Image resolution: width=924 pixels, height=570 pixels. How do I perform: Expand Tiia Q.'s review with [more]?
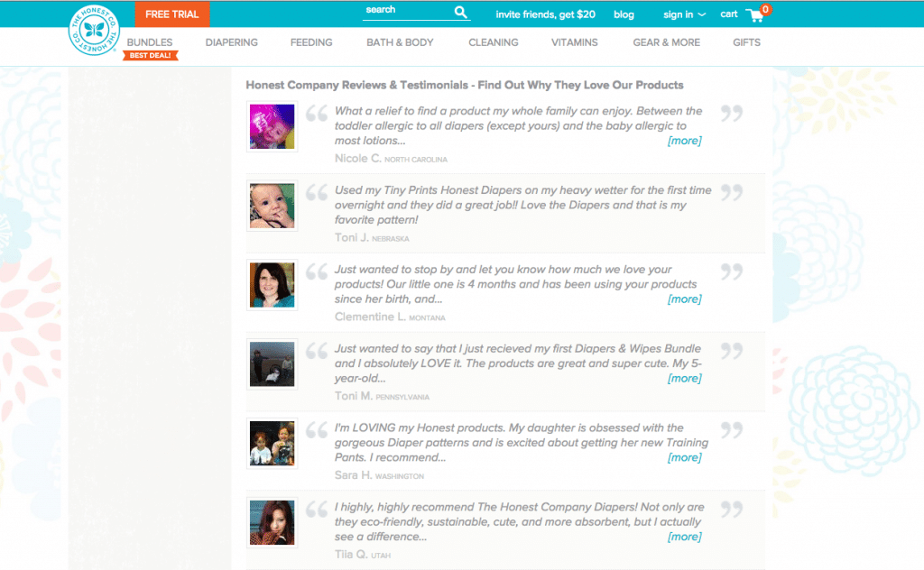point(684,537)
